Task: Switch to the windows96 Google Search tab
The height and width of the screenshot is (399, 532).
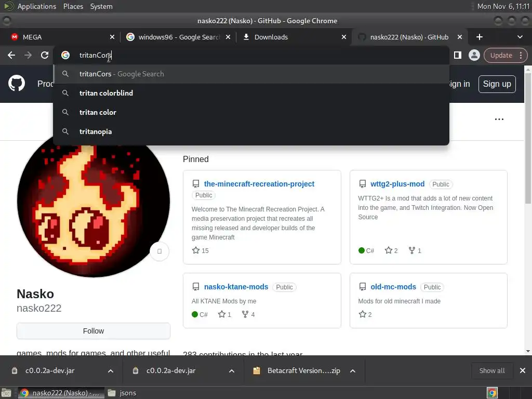Action: pos(179,37)
